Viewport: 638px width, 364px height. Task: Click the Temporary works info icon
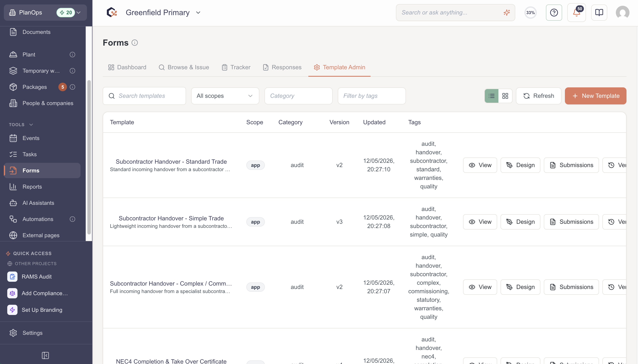pos(72,71)
